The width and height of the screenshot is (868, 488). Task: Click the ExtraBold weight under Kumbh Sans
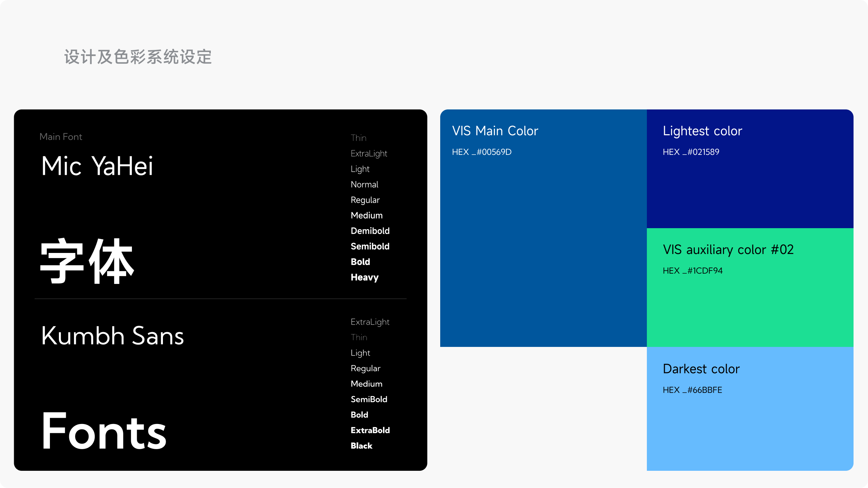tap(370, 430)
